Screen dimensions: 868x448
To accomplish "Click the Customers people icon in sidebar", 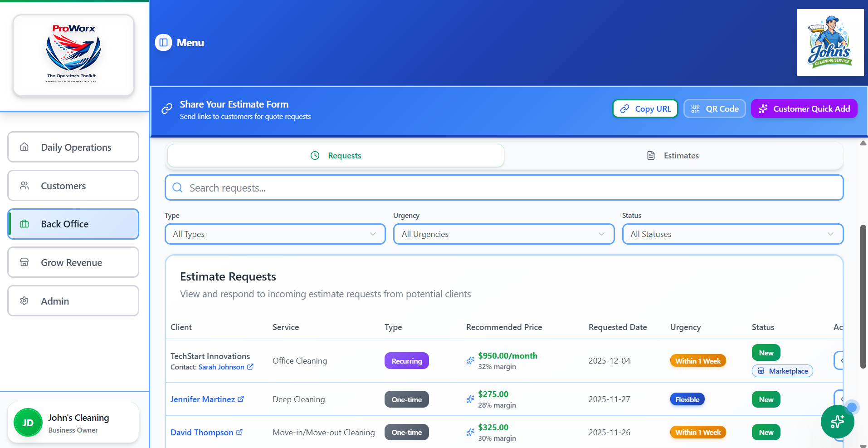I will [24, 185].
